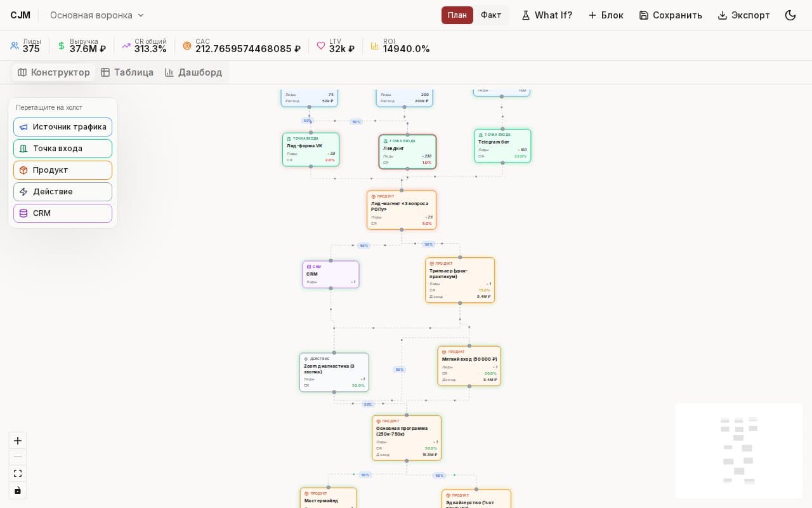This screenshot has height=508, width=812.
Task: Click the minimap in the bottom-right corner
Action: 738,451
